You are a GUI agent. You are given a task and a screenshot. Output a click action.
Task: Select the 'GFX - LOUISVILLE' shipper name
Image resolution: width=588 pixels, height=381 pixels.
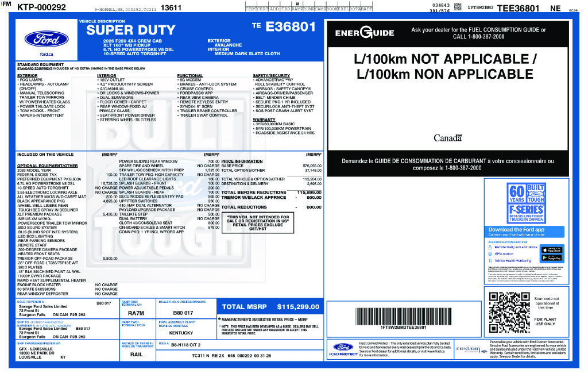coord(36,349)
